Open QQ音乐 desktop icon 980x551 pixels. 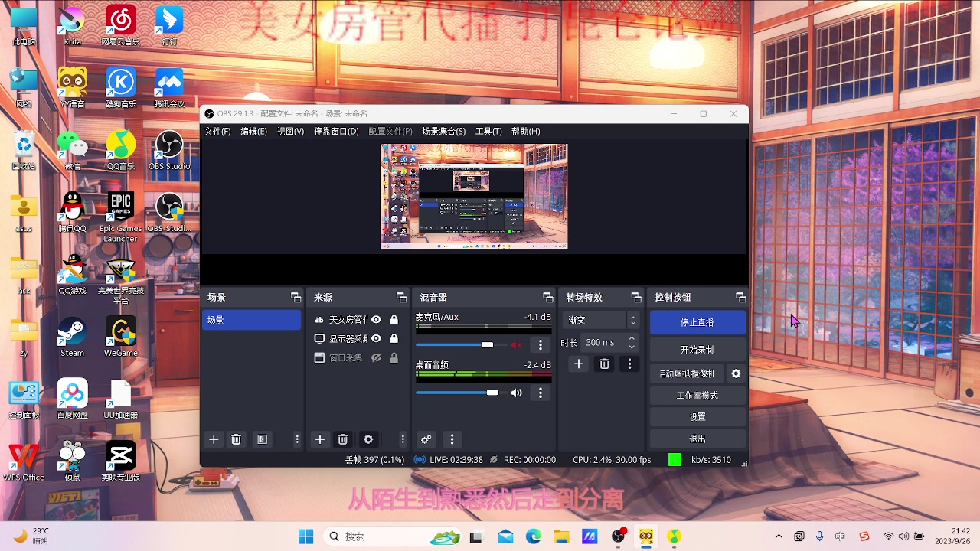[120, 150]
